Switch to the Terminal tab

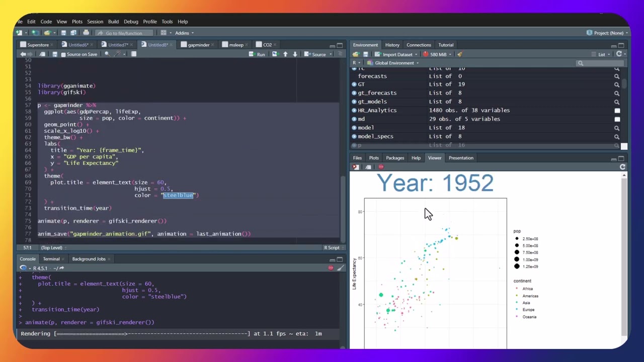tap(51, 259)
